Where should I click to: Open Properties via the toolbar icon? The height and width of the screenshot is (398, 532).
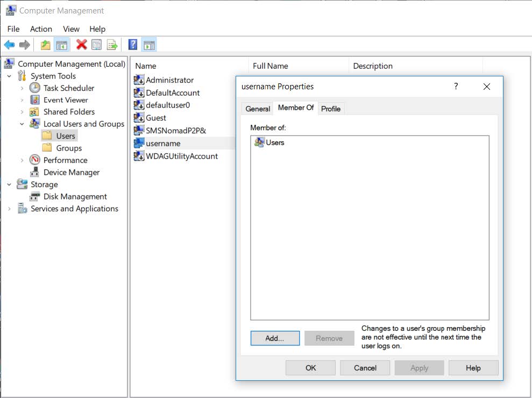[96, 44]
